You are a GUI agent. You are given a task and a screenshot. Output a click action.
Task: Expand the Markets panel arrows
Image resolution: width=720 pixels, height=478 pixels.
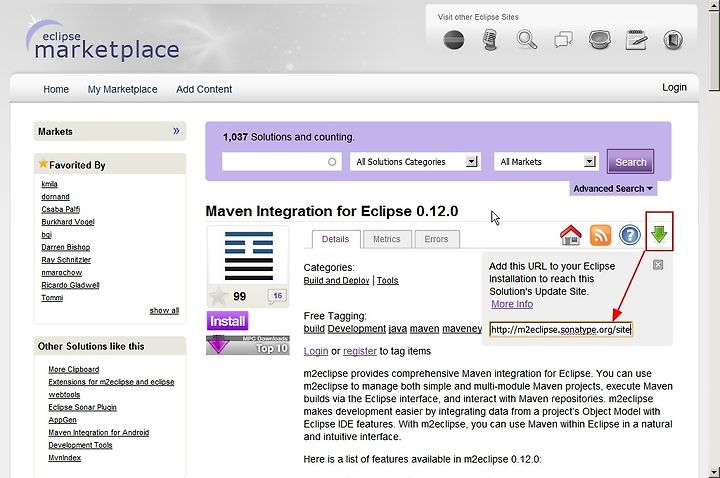click(x=176, y=131)
